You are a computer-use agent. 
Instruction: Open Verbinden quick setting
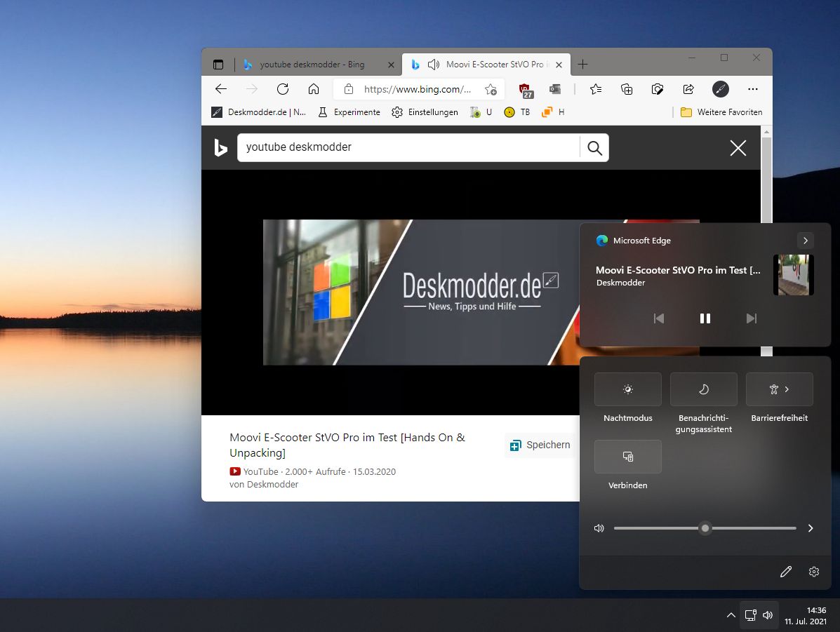628,457
